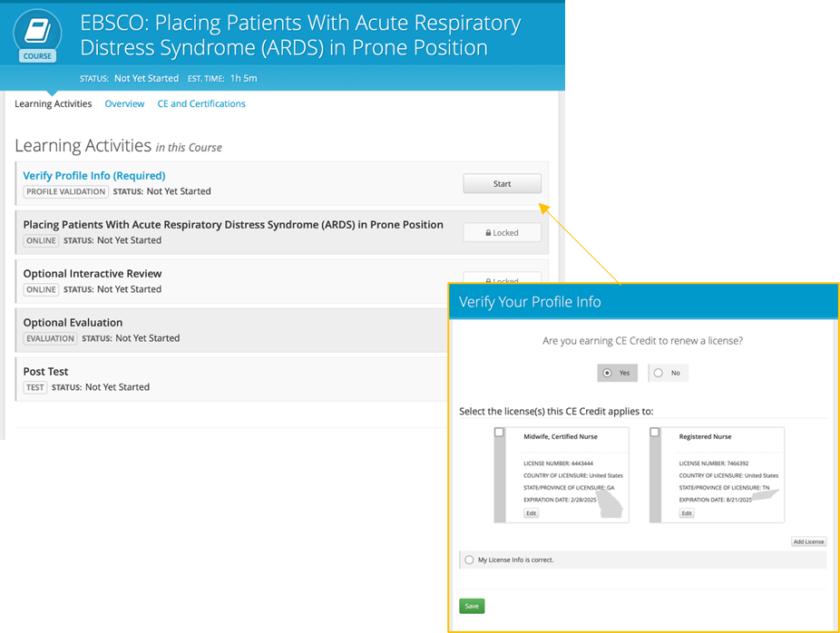
Task: Click license number 4443444 text
Action: [558, 463]
